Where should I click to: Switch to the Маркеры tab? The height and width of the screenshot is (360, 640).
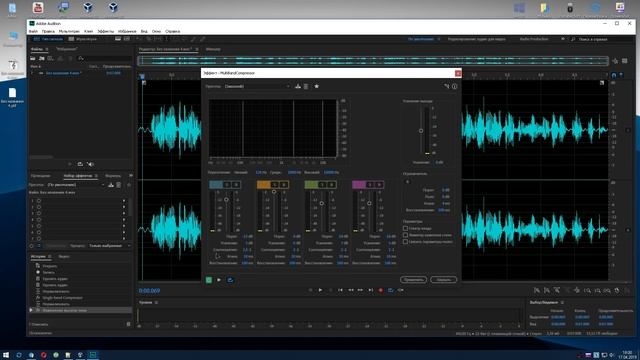pos(113,176)
